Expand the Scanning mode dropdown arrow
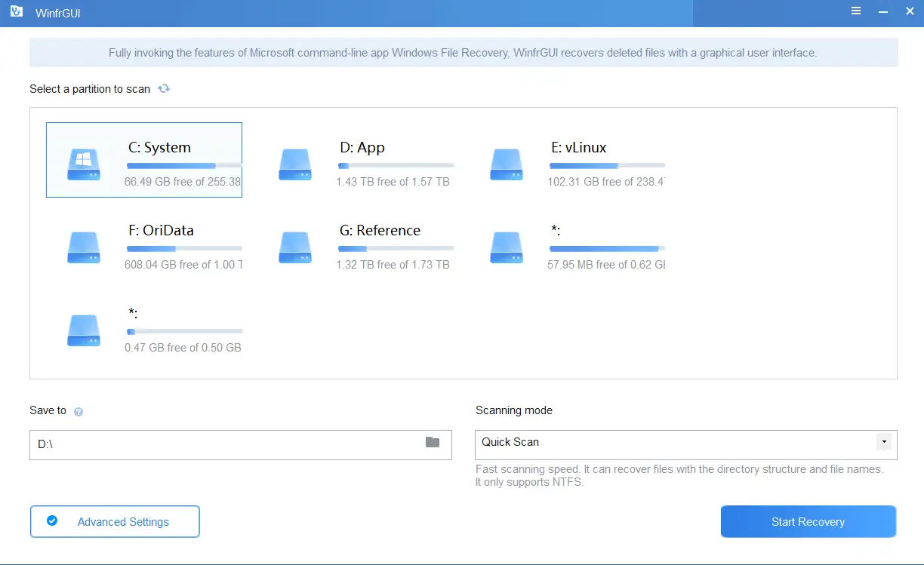Viewport: 924px width, 565px height. click(883, 442)
